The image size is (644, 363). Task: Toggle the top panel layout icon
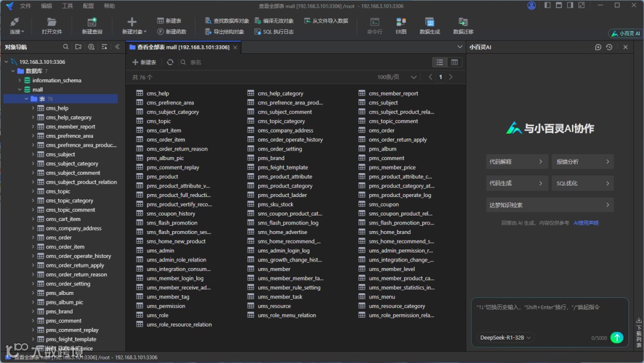tap(559, 5)
